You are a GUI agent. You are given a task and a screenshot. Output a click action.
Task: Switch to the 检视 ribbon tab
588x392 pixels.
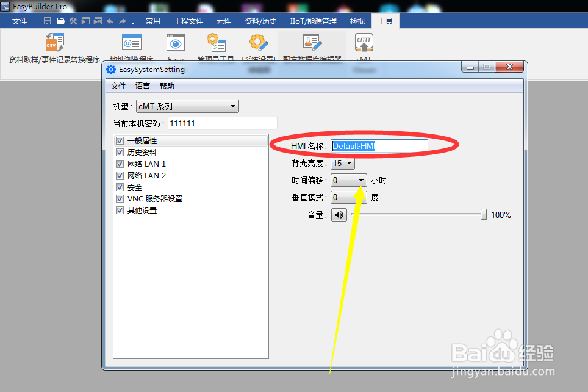(357, 21)
